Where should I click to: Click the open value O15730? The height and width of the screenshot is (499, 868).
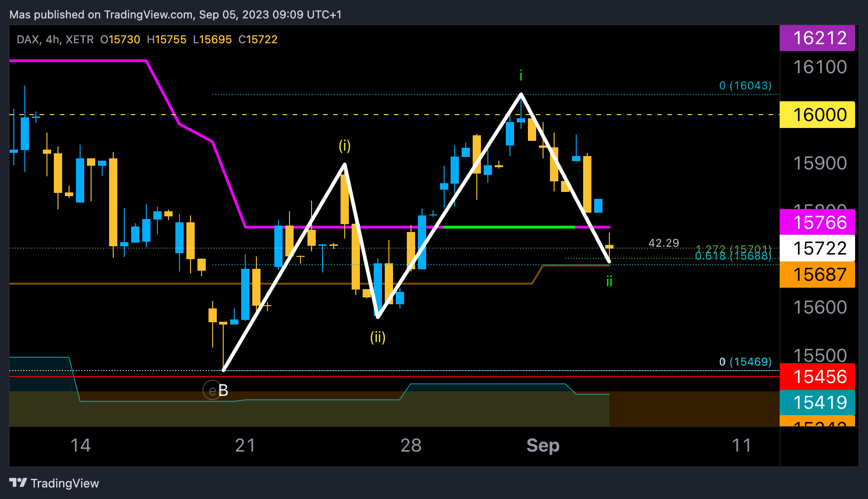(x=120, y=40)
